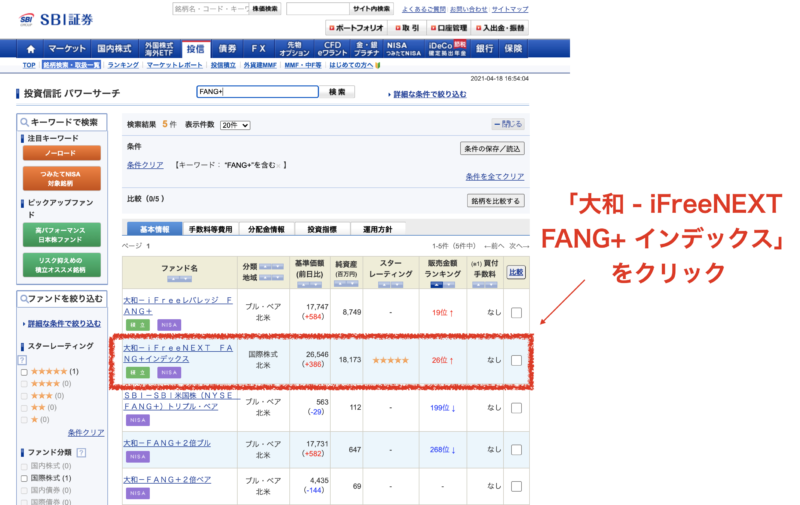Switch to 運用方針 tab

click(x=378, y=230)
